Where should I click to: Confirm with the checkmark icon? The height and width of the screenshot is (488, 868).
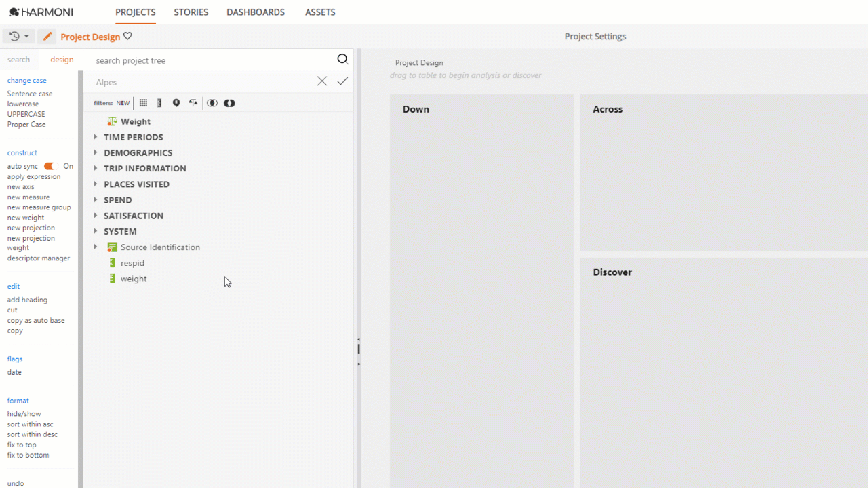point(342,81)
